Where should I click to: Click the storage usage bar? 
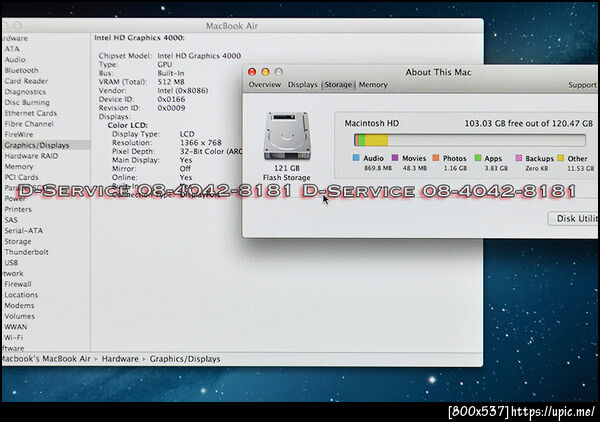470,140
